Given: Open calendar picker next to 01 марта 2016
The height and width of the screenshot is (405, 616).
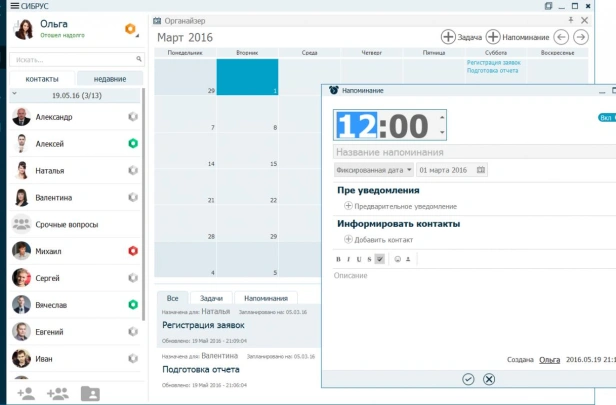Looking at the screenshot, I should coord(481,170).
